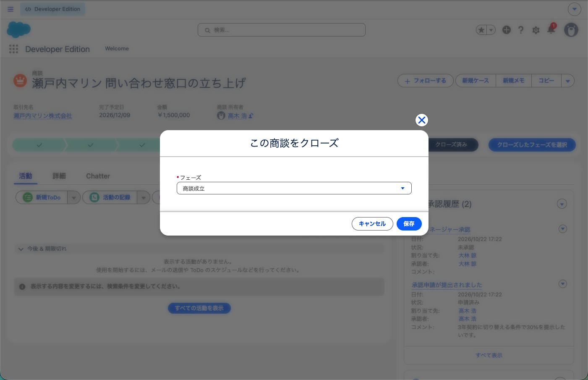Open the favorites list dropdown arrow
The width and height of the screenshot is (588, 380).
click(x=491, y=30)
